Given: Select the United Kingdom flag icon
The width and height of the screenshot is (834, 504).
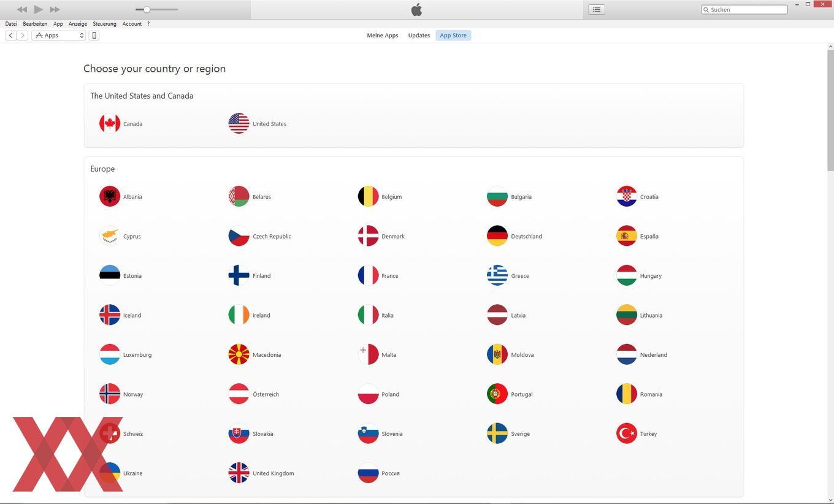Looking at the screenshot, I should tap(239, 473).
